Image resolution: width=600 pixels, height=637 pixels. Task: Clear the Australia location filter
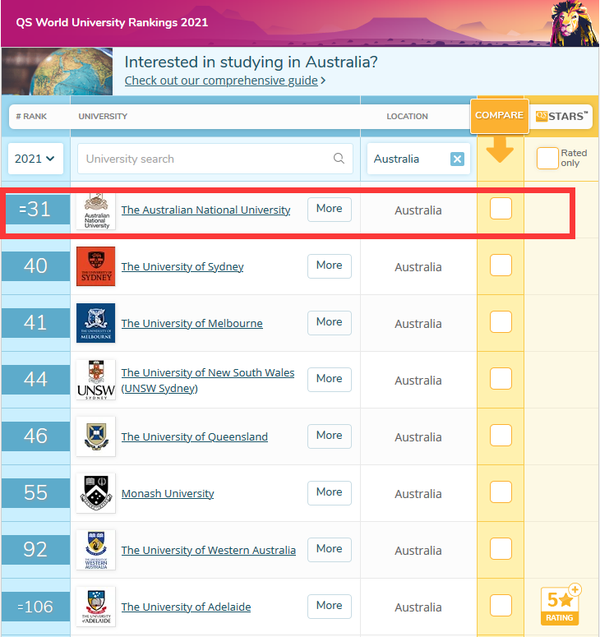click(x=457, y=159)
